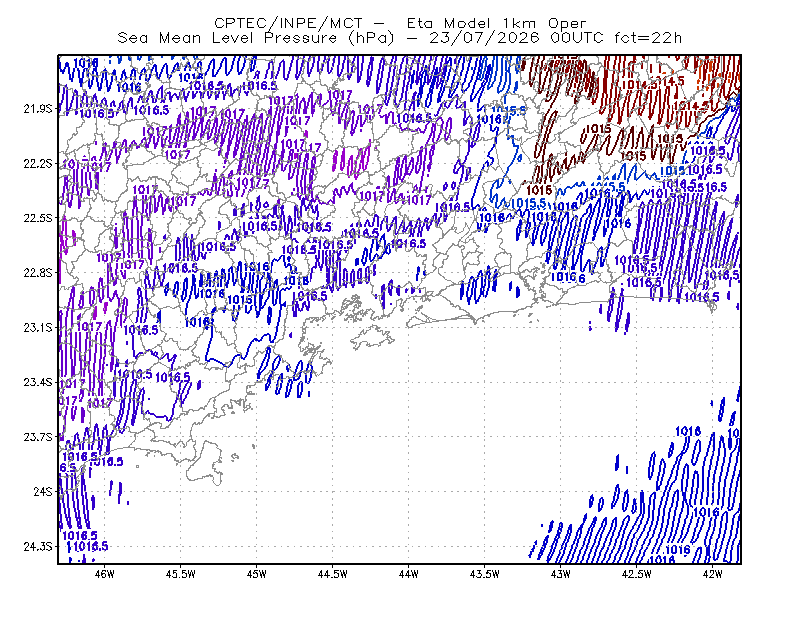Click the 46W longitude axis label
Image resolution: width=800 pixels, height=618 pixels.
[x=105, y=574]
